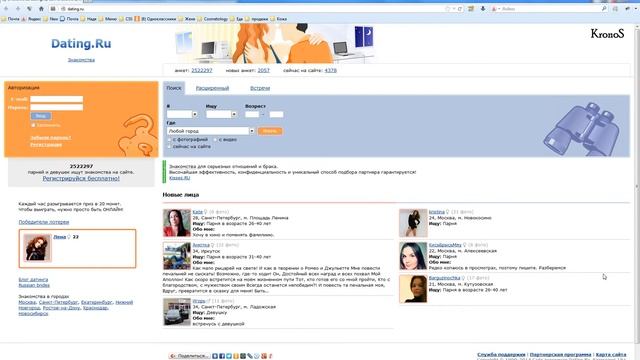
Task: Click the Регистрация link in login box
Action: 46,144
